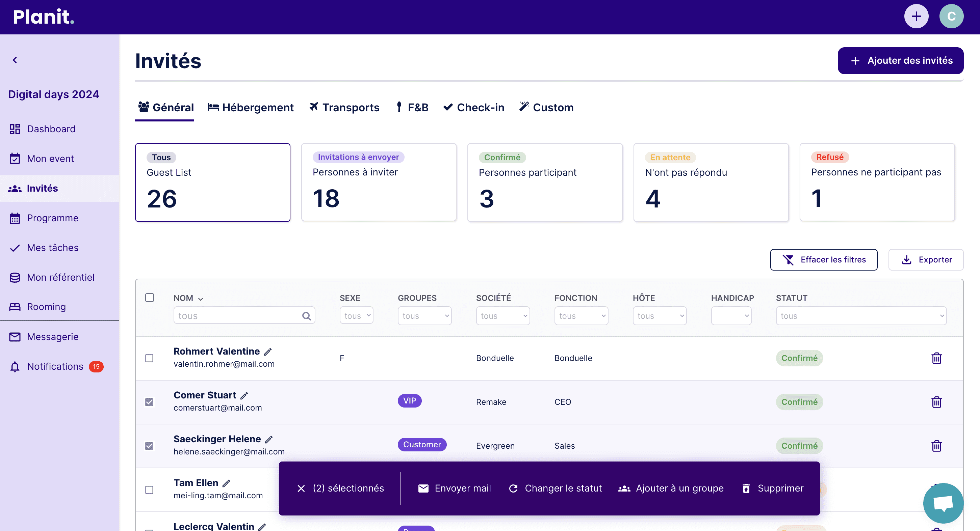Check the select-all checkbox in table header

tap(150, 298)
